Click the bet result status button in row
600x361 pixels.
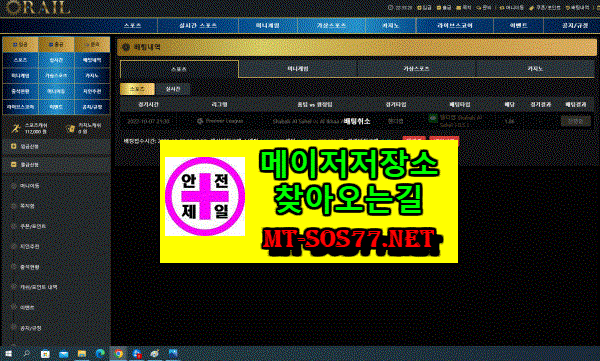(x=576, y=121)
